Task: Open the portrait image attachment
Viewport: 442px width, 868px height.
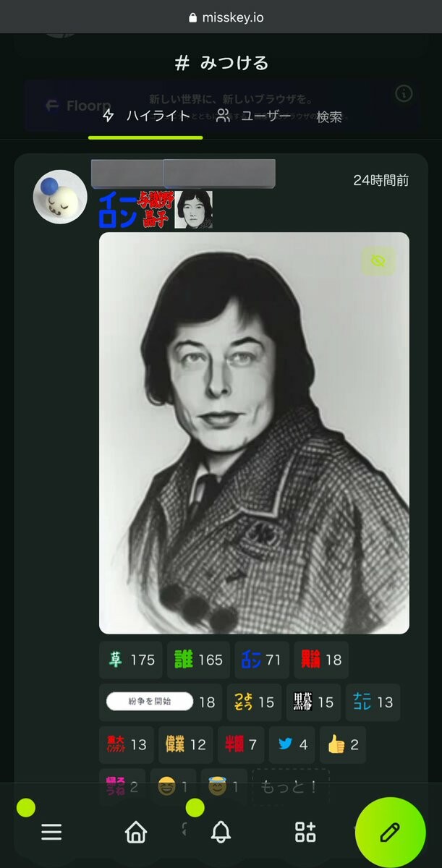Action: pyautogui.click(x=254, y=433)
